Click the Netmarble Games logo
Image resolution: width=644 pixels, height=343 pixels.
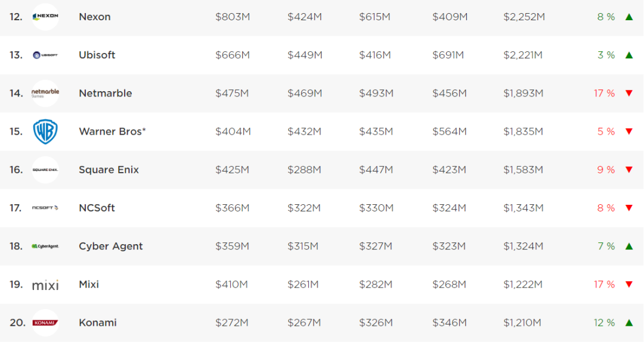tap(45, 93)
